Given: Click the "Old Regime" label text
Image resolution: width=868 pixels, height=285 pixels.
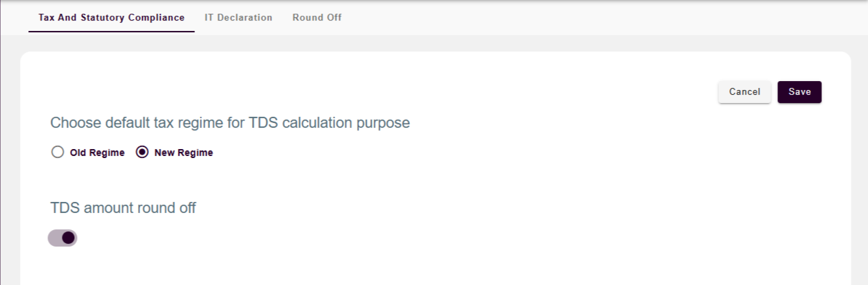Looking at the screenshot, I should tap(97, 153).
